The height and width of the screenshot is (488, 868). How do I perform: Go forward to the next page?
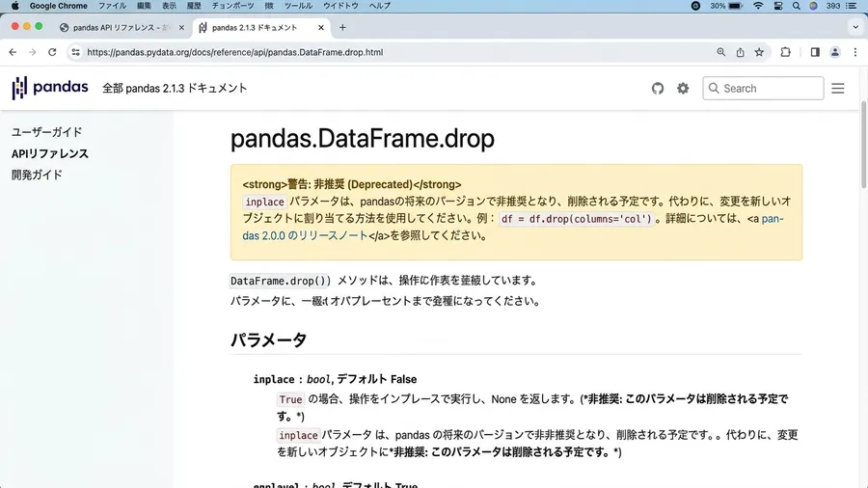click(x=32, y=52)
